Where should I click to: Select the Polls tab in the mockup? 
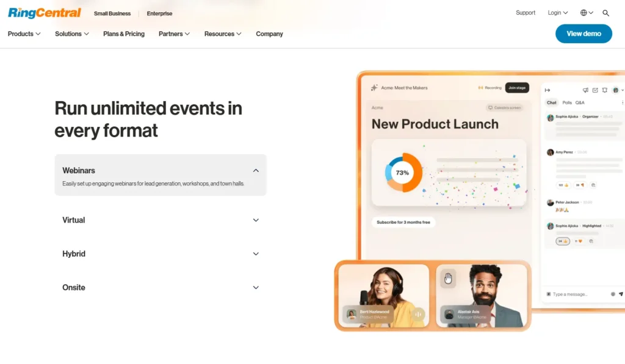click(567, 103)
